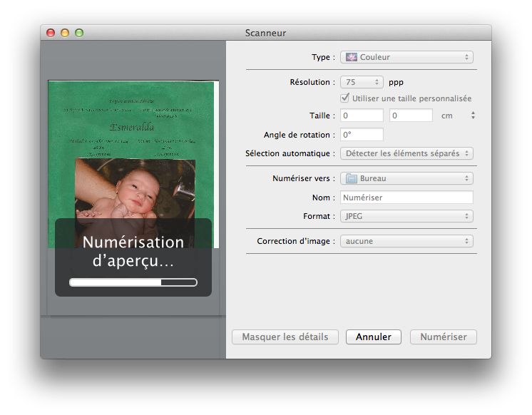Click the cm unit stepper arrows
Screen dimensions: 532x415
click(473, 116)
